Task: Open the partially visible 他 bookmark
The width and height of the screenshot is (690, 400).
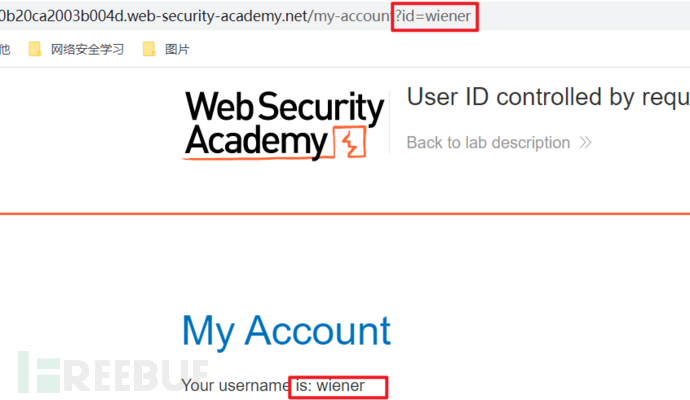Action: pyautogui.click(x=5, y=49)
